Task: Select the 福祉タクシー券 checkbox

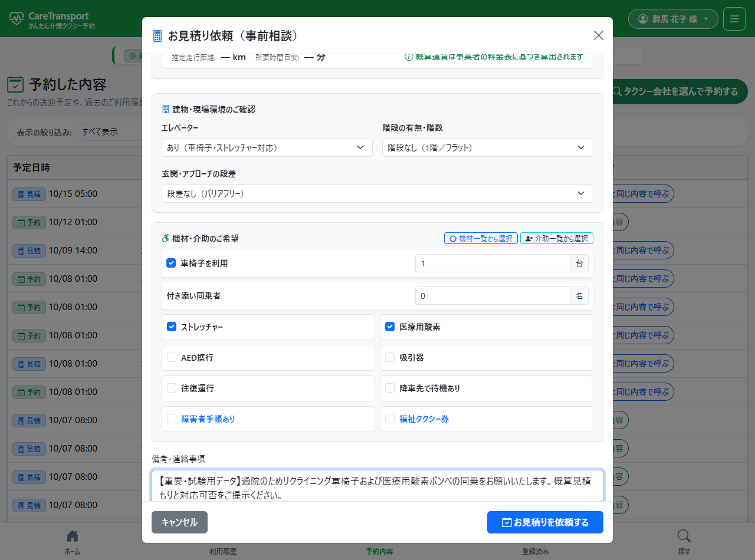Action: [390, 419]
